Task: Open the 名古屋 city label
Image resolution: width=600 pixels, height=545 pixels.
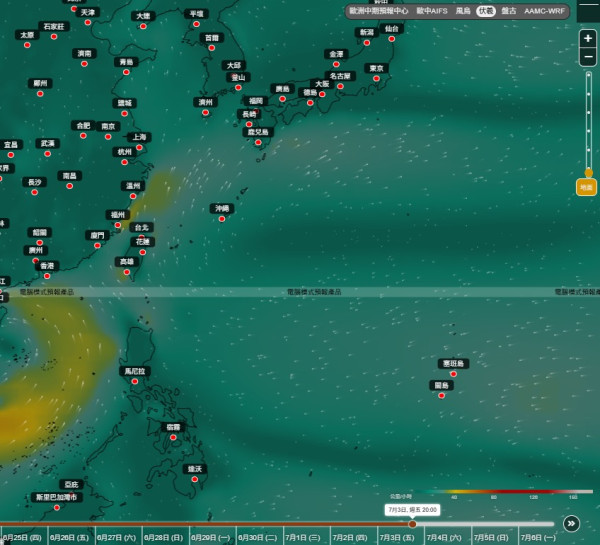Action: (x=340, y=76)
